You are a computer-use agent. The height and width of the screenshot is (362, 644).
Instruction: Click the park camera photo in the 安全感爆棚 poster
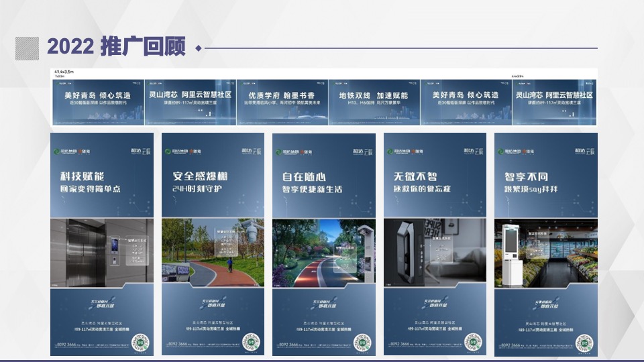[x=213, y=253]
